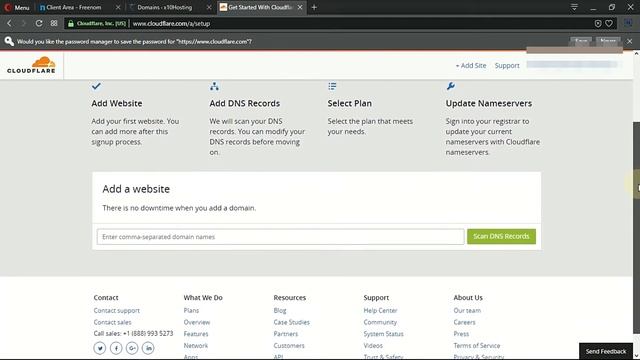Open the Customers footer link
Screen dimensions: 640x360
click(x=289, y=346)
